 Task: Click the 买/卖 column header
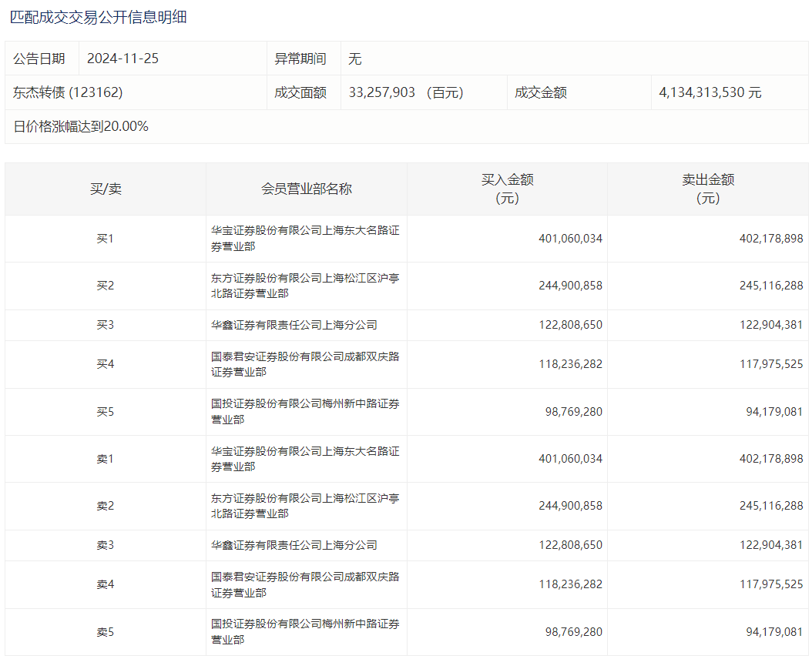[x=106, y=189]
